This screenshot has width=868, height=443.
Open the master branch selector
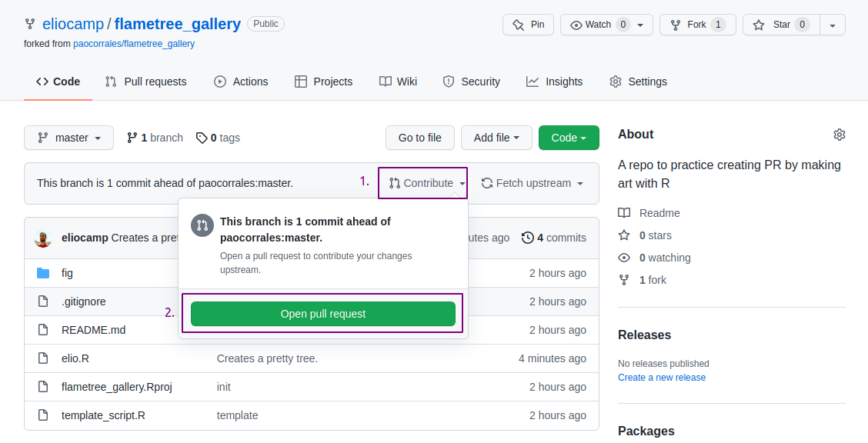click(x=68, y=138)
